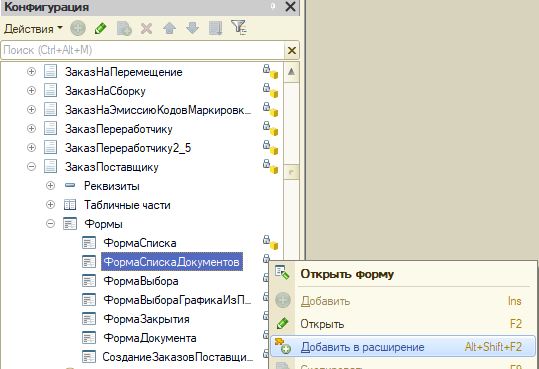Click document icon of ЗаказПоставщику
The width and height of the screenshot is (539, 369).
(51, 167)
